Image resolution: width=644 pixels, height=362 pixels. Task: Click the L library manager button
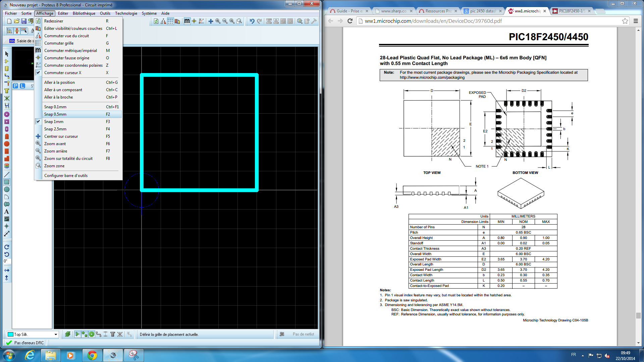click(x=22, y=86)
